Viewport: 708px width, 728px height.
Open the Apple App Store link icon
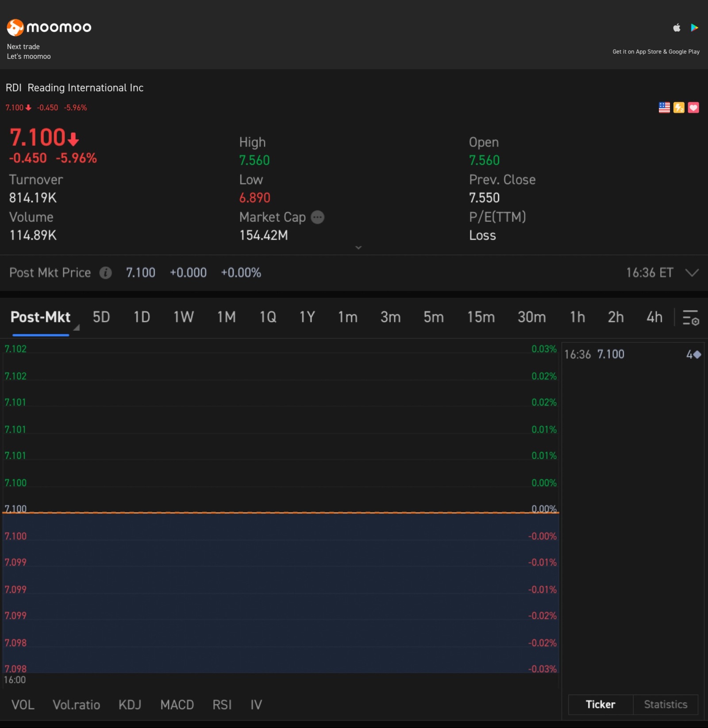pos(677,28)
